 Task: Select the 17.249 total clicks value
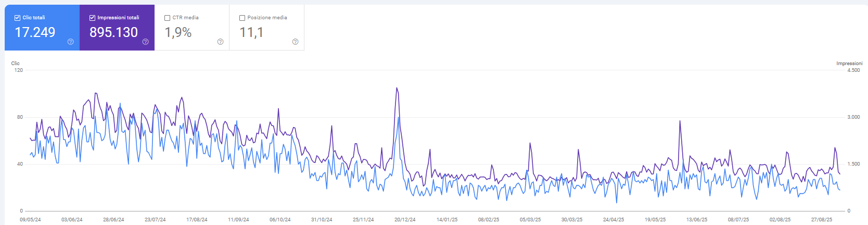35,32
